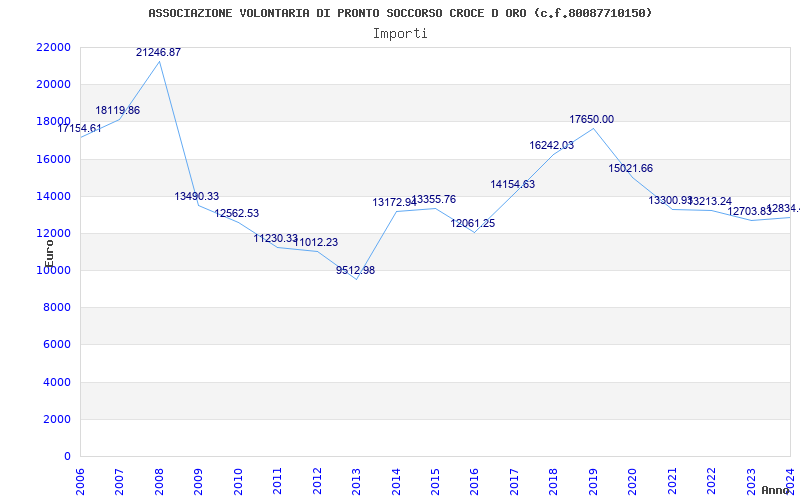Click the 2017 x-axis year label
Screen dimensions: 800x500
514,481
